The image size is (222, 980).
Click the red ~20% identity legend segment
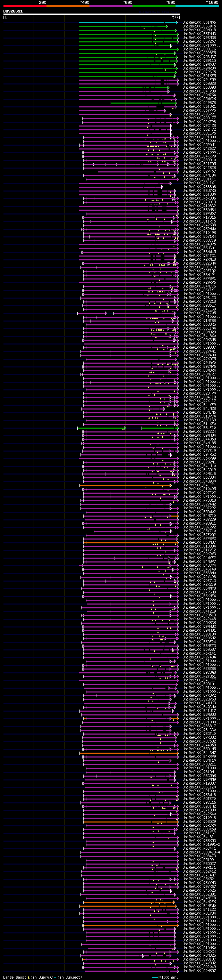click(25, 6)
